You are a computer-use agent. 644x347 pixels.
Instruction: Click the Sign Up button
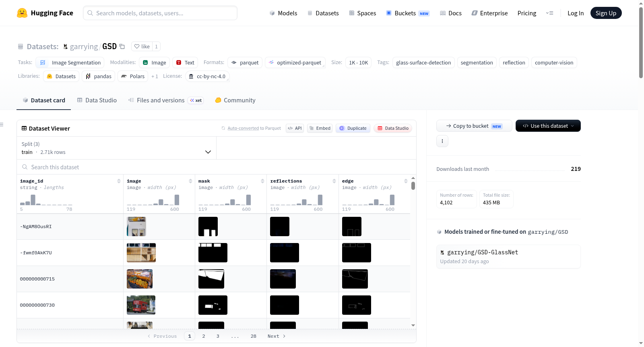(x=606, y=13)
